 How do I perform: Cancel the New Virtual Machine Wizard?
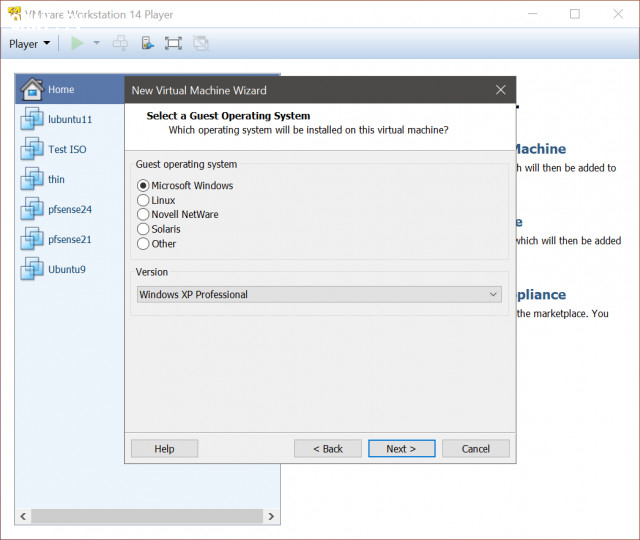click(476, 449)
